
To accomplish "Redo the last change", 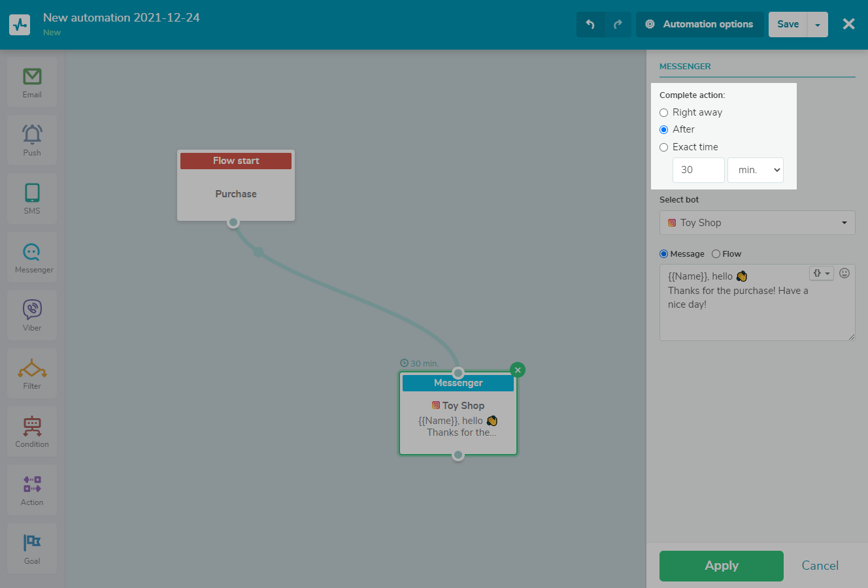I will 618,24.
